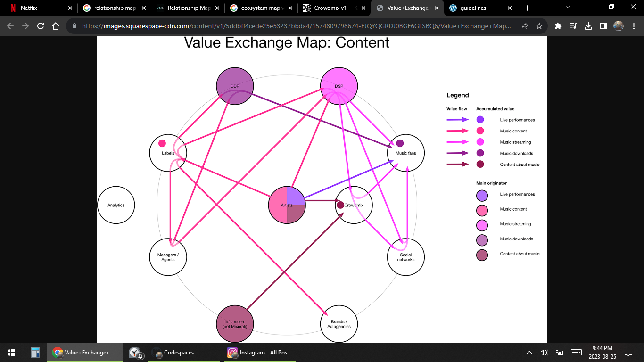
Task: Open the media controls music-list icon
Action: coord(573,26)
